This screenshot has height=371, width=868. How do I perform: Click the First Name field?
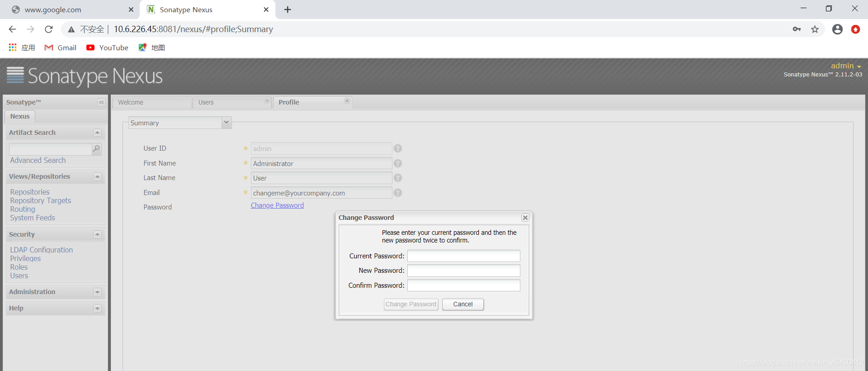tap(321, 163)
